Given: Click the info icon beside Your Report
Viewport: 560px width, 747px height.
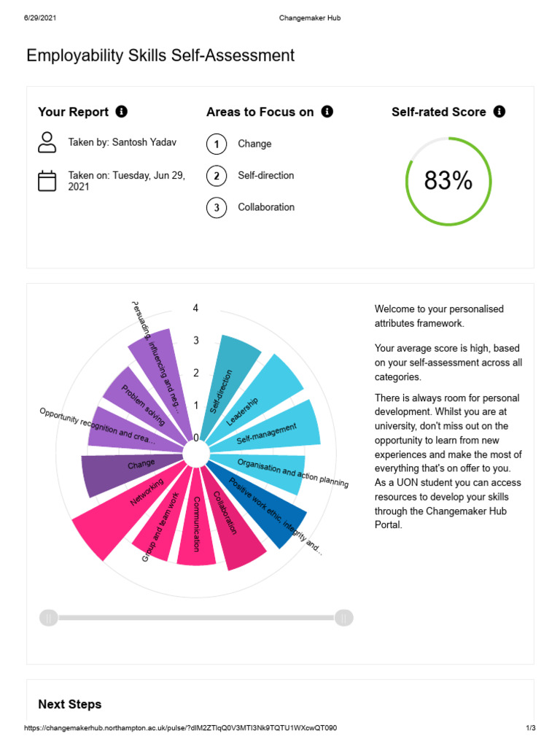Looking at the screenshot, I should (x=122, y=112).
